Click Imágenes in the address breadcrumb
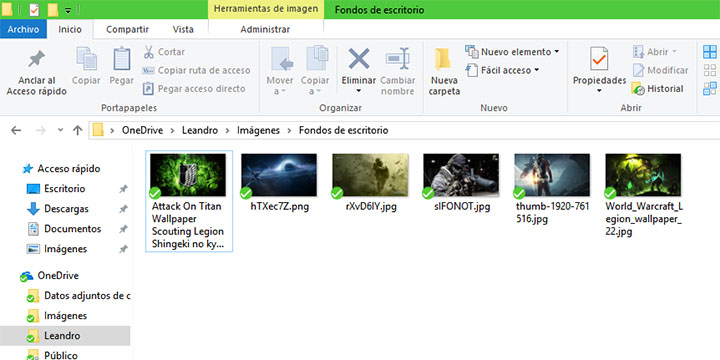The height and width of the screenshot is (360, 720). (258, 130)
